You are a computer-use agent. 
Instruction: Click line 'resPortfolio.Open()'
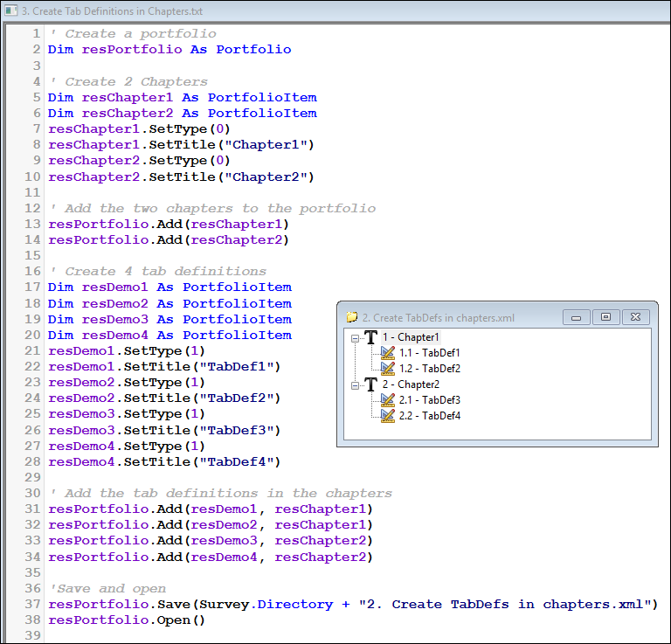click(127, 620)
